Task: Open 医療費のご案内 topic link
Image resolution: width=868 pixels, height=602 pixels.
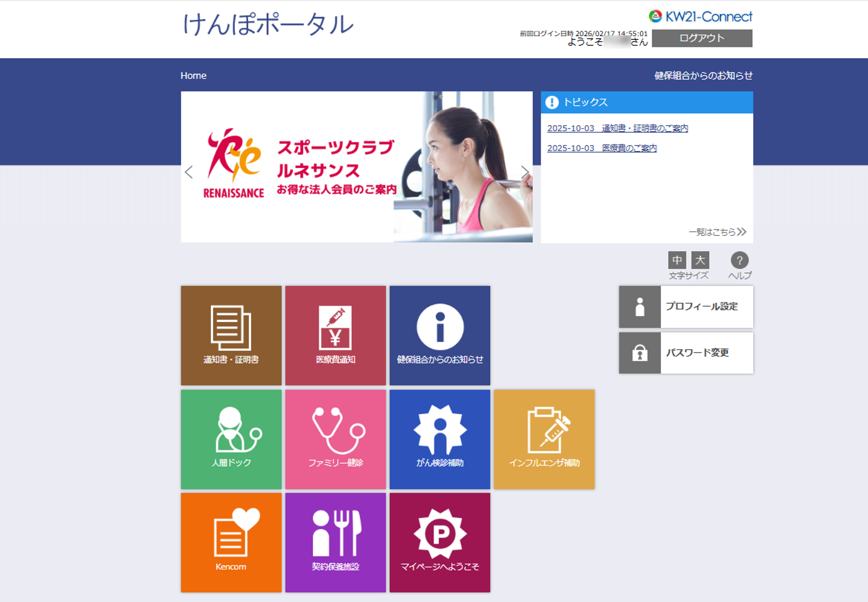Action: click(602, 148)
